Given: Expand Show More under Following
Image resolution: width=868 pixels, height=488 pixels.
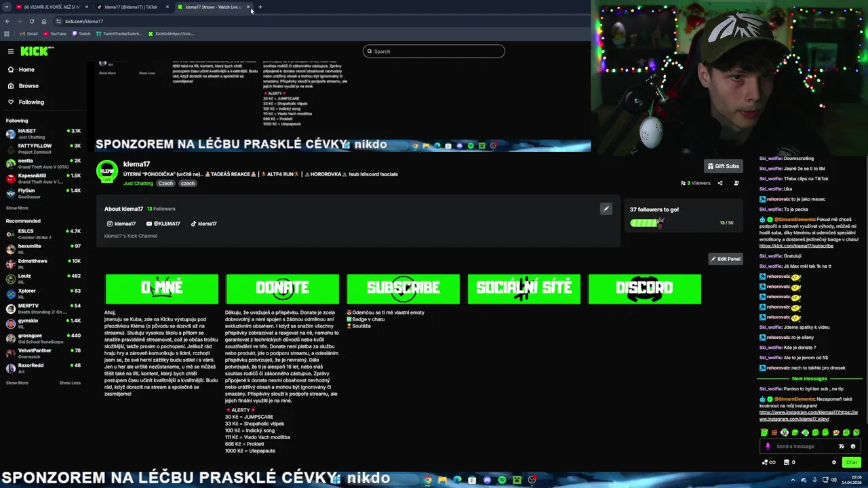Looking at the screenshot, I should [x=17, y=208].
